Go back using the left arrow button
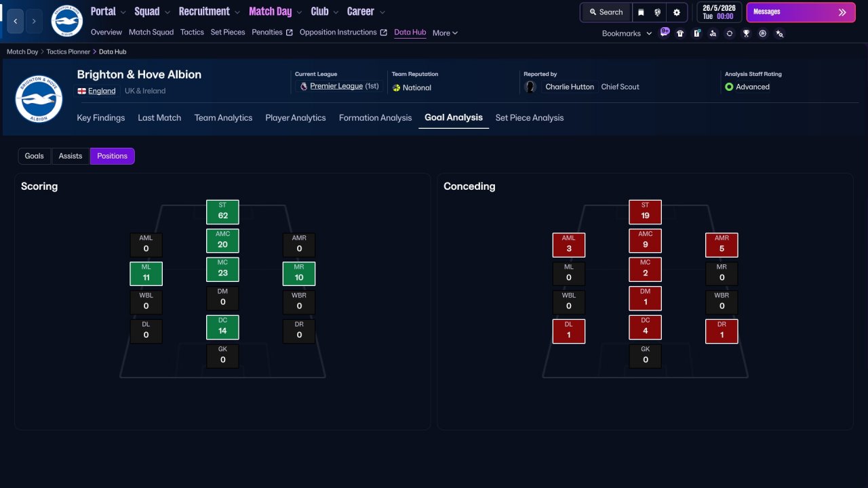The height and width of the screenshot is (488, 868). point(16,21)
